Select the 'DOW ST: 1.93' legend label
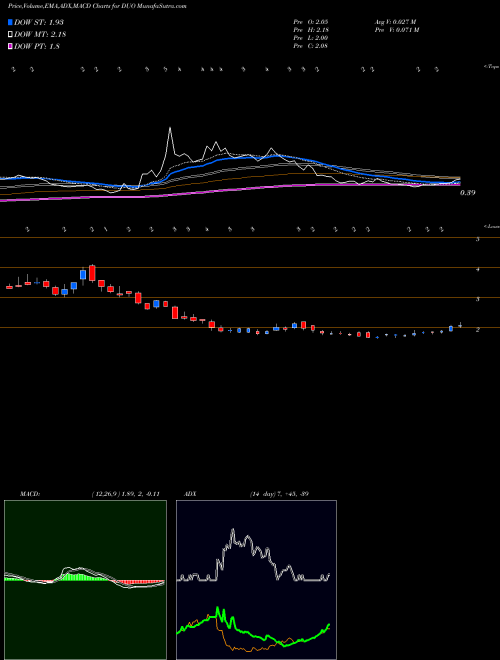This screenshot has height=660, width=500. click(x=39, y=22)
